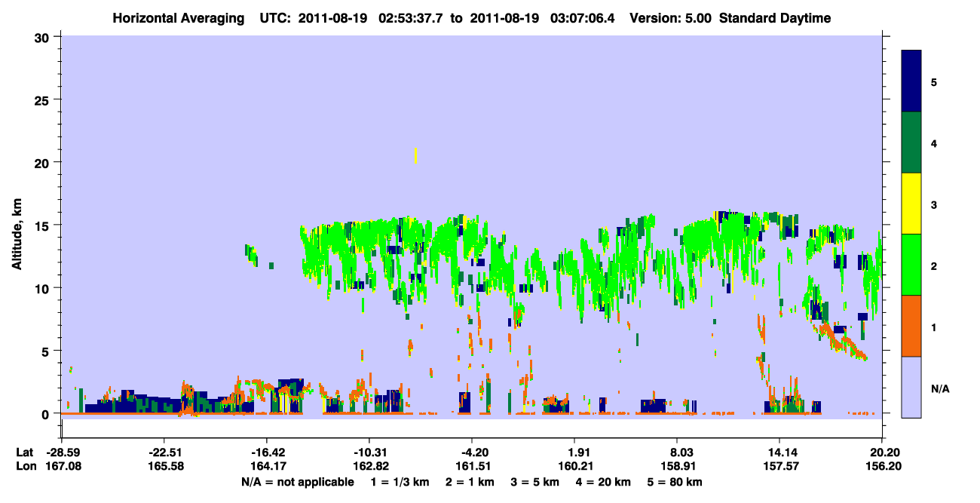The image size is (980, 503).
Task: Click the orange colorbar segment labeled 1
Action: pos(911,326)
